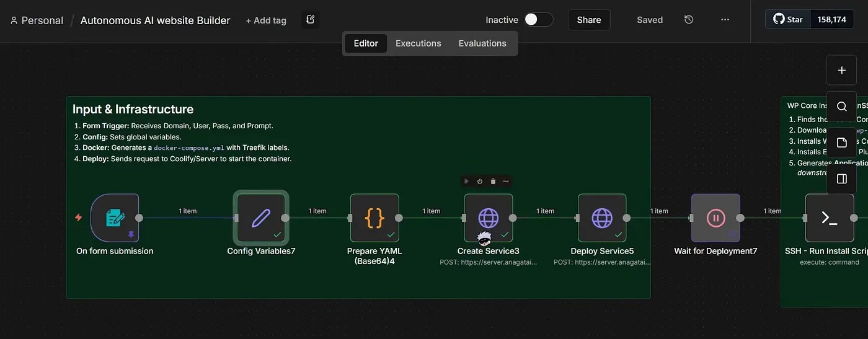Select the Deploy Service5 globe node
Viewport: 868px width, 339px height.
pyautogui.click(x=602, y=218)
